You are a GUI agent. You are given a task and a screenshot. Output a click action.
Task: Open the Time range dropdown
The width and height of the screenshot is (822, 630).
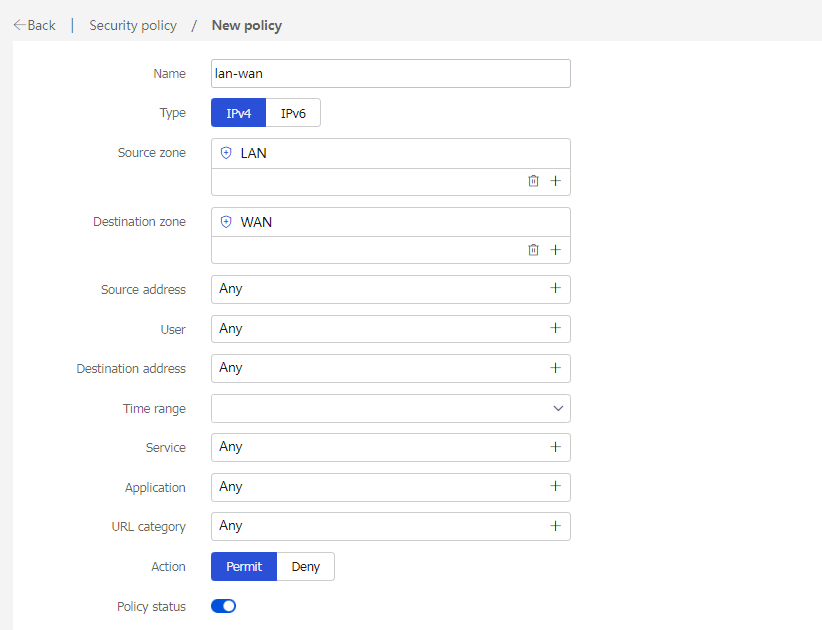pos(391,408)
